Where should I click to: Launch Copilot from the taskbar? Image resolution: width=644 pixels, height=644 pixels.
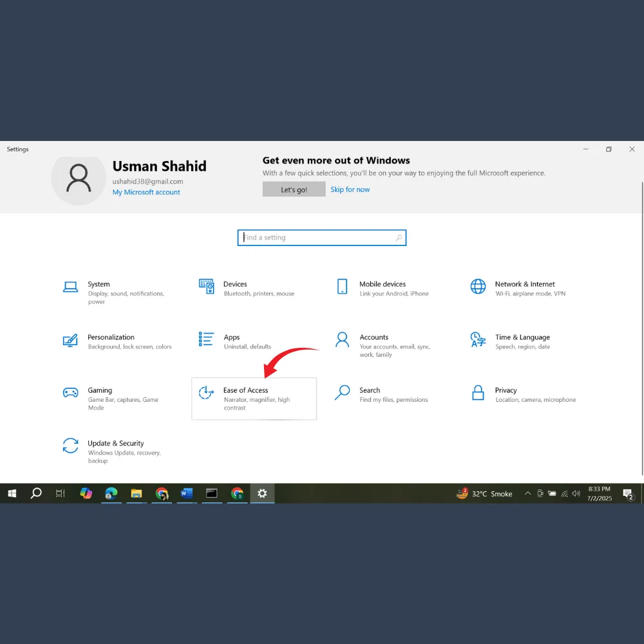coord(86,493)
